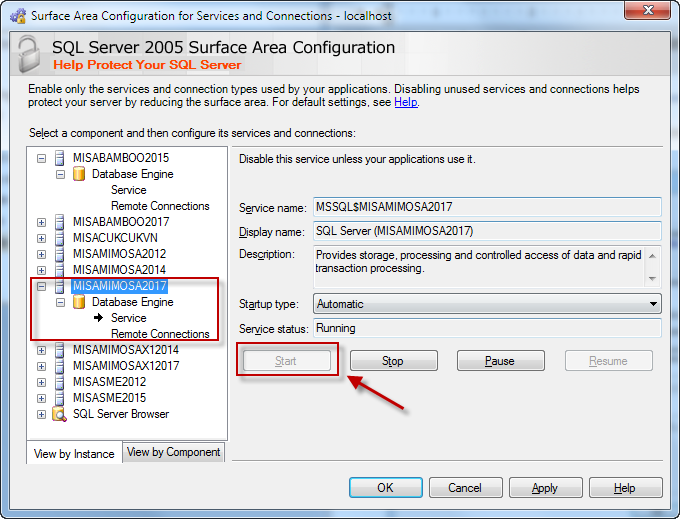The image size is (680, 519).
Task: Select the MISASME2015 instance label
Action: (109, 398)
